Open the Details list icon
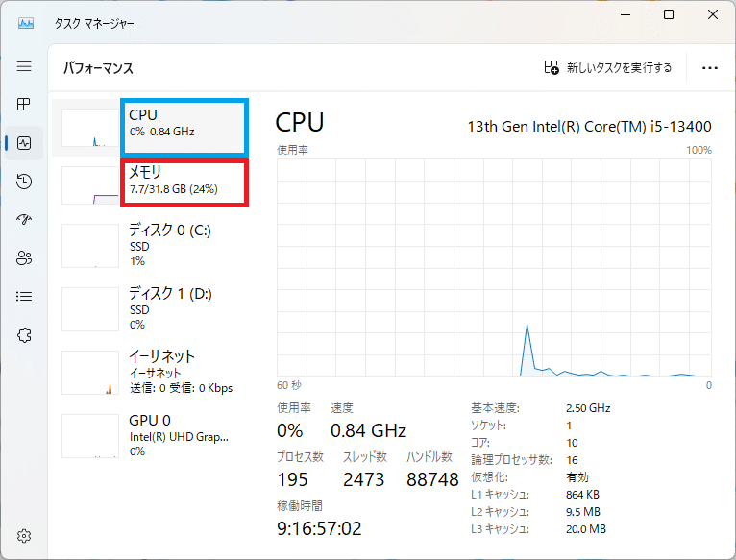Screen dimensions: 736x560 point(24,296)
